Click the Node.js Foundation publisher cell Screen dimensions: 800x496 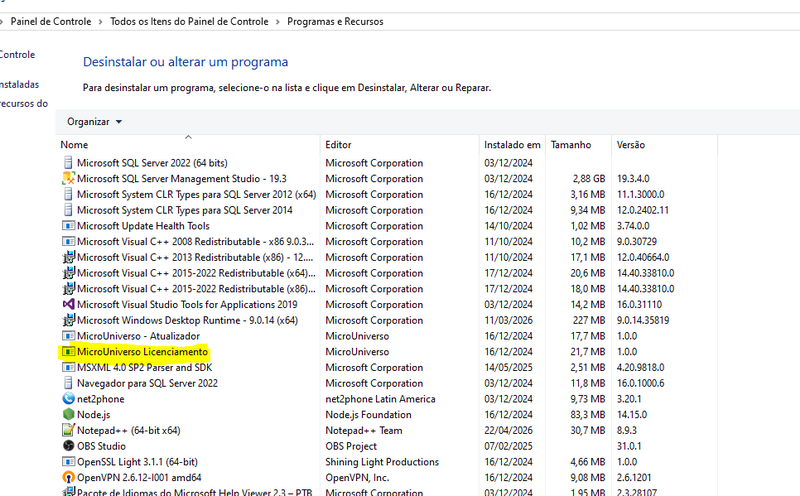(x=368, y=414)
